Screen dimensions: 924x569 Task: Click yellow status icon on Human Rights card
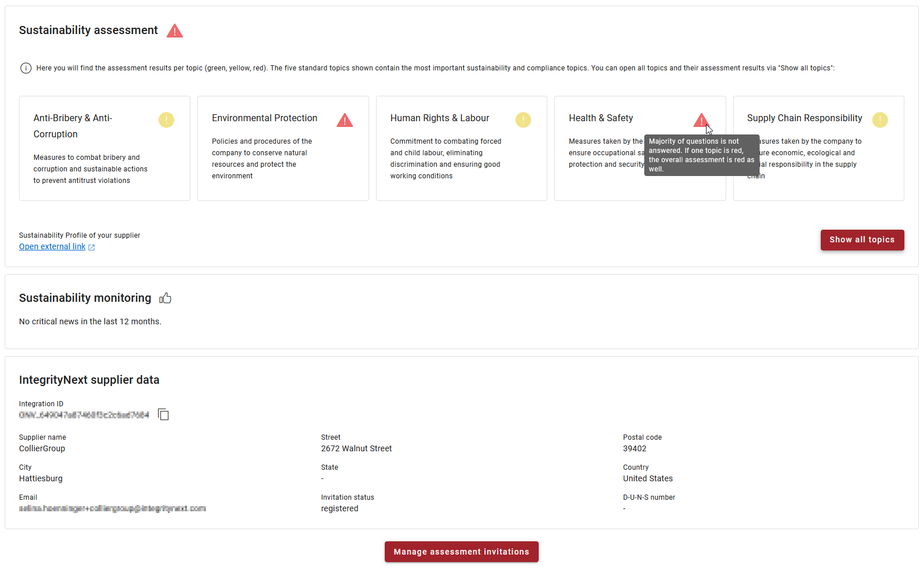click(x=523, y=120)
